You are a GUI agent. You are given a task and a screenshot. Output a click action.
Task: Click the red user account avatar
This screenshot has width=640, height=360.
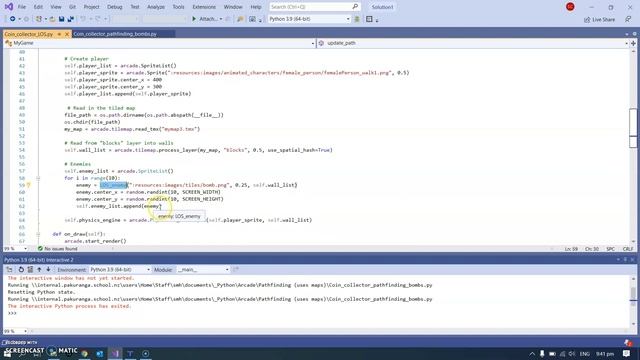(570, 7)
